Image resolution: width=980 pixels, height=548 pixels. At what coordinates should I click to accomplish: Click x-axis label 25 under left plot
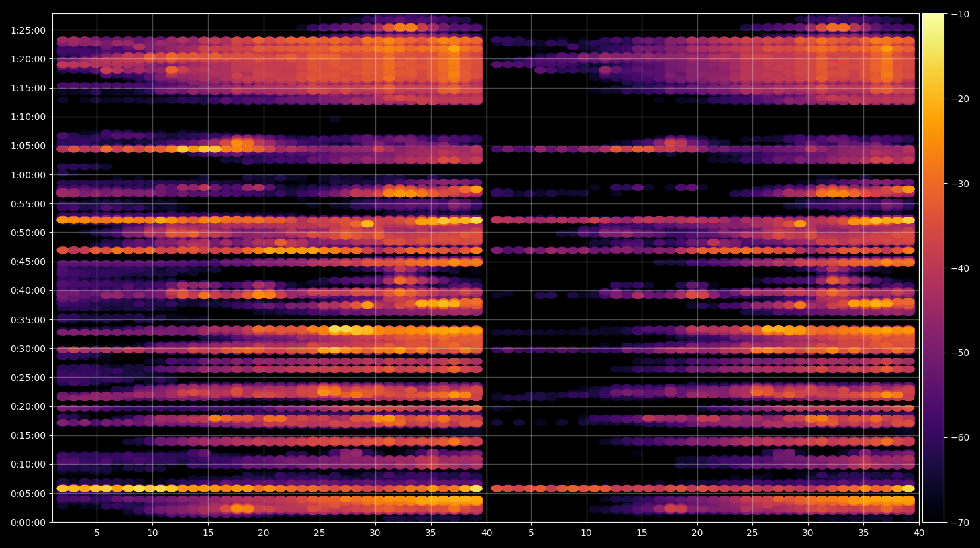[320, 533]
